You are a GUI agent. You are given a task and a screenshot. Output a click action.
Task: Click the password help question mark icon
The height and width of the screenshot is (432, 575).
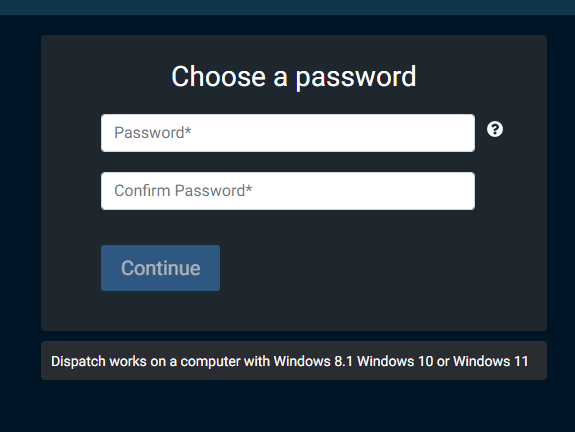[x=495, y=129]
